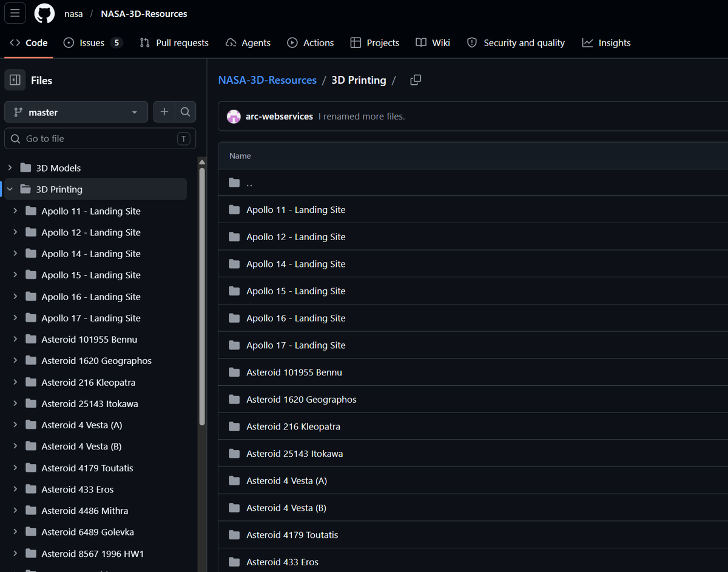The height and width of the screenshot is (572, 728).
Task: Open Asteroid 4179 Toutatis in the file list
Action: 292,535
